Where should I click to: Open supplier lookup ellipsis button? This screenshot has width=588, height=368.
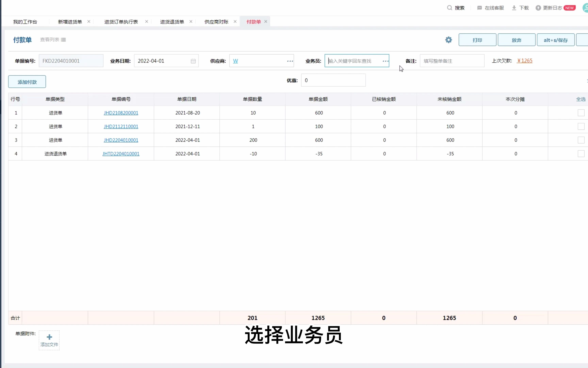(290, 61)
